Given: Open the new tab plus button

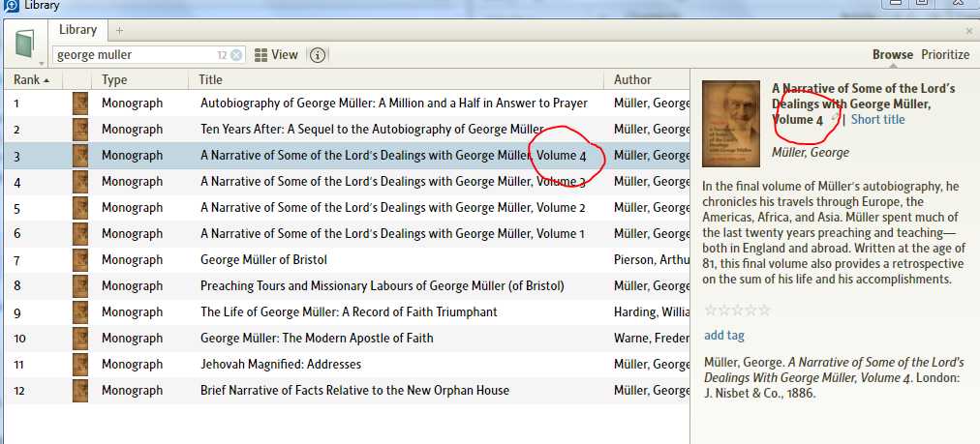Looking at the screenshot, I should click(x=119, y=30).
